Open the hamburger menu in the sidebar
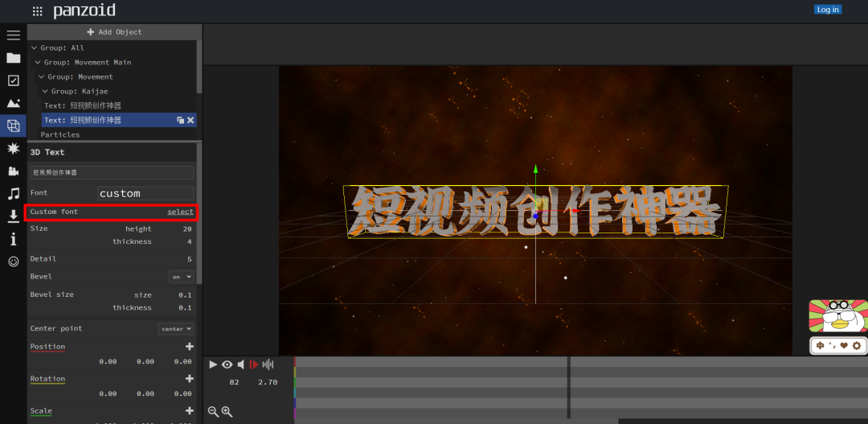Screen dimensions: 868x424 [x=13, y=35]
